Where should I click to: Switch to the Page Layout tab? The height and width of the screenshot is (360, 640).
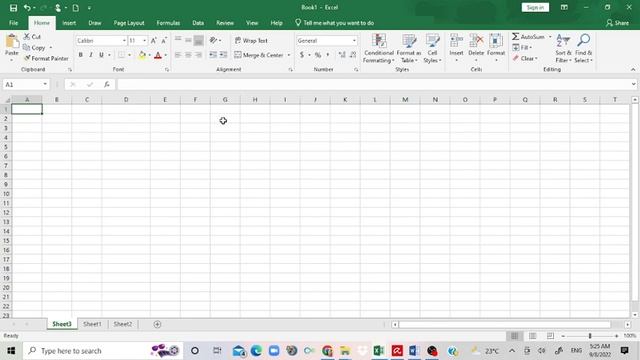pos(129,23)
